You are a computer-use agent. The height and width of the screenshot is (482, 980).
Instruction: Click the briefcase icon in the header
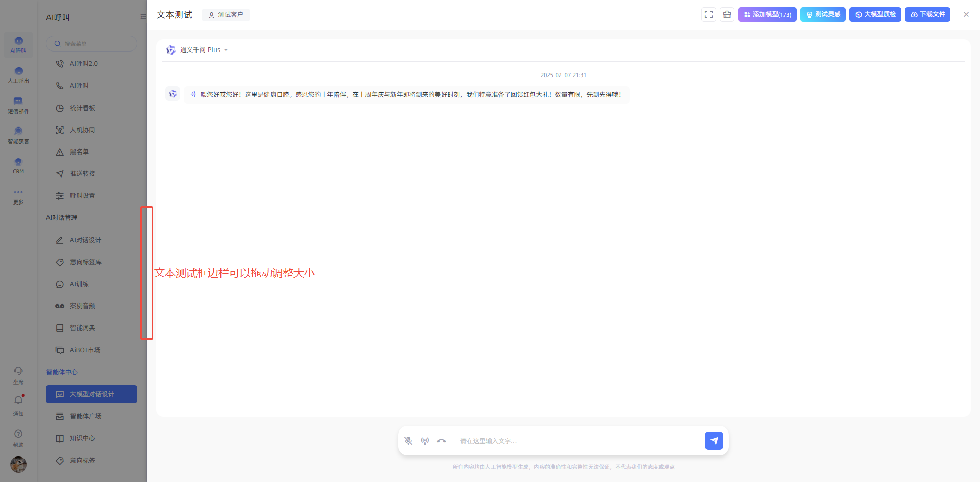coord(727,14)
